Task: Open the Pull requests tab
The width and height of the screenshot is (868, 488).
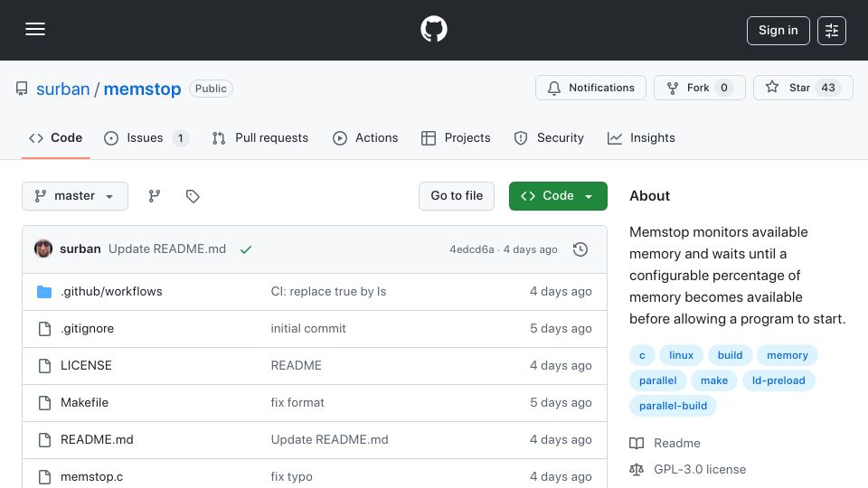Action: tap(259, 137)
